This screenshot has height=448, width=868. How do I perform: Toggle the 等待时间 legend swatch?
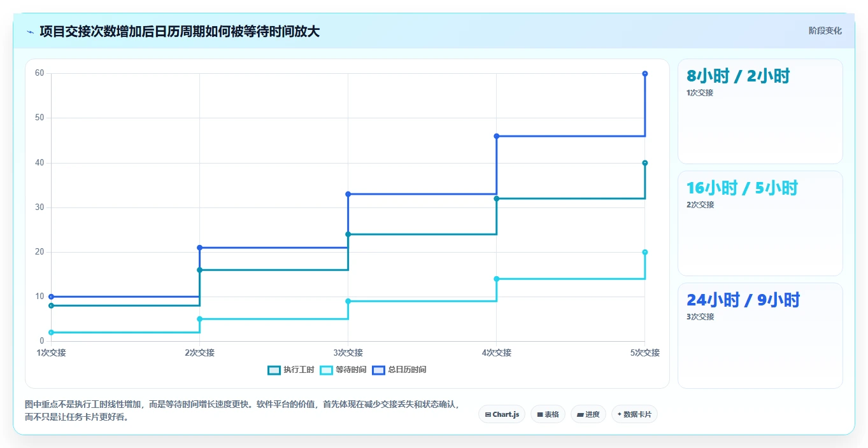coord(326,370)
